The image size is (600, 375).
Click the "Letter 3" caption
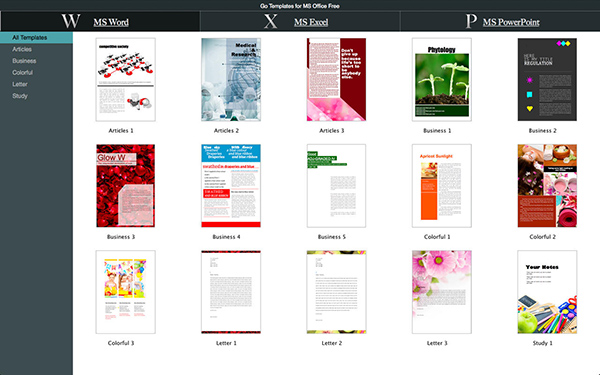click(437, 343)
